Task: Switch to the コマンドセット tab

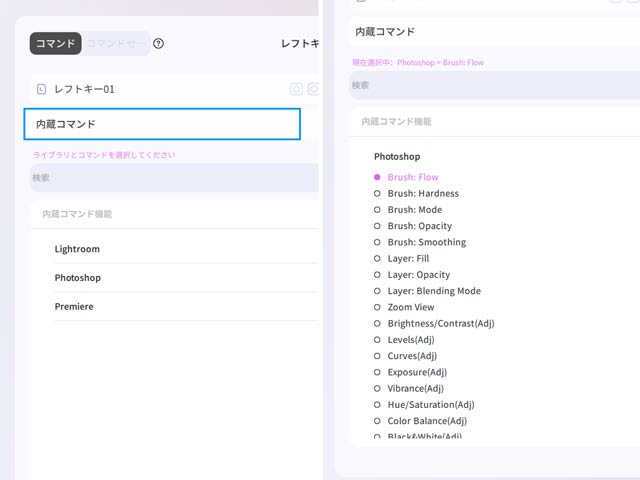Action: 116,43
